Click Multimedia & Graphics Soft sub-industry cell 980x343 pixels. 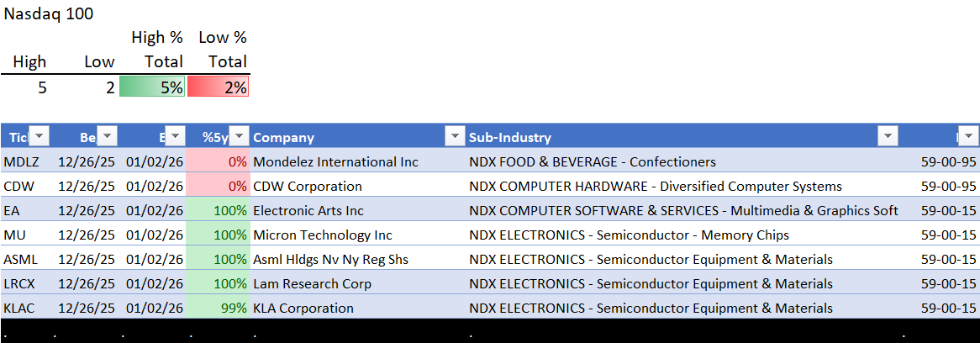pyautogui.click(x=683, y=210)
